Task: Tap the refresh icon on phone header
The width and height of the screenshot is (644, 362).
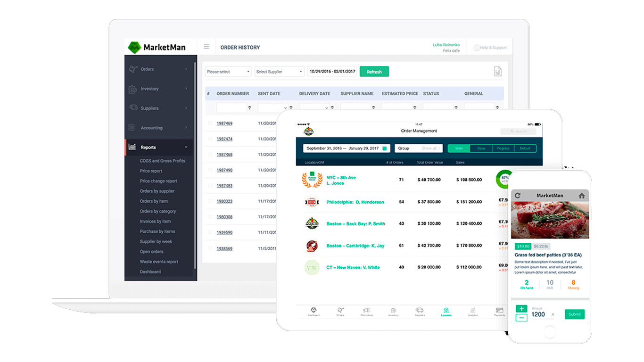Action: [x=518, y=195]
